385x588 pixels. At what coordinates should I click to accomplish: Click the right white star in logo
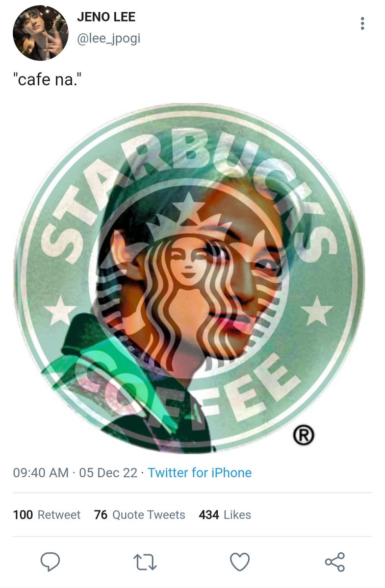(317, 310)
